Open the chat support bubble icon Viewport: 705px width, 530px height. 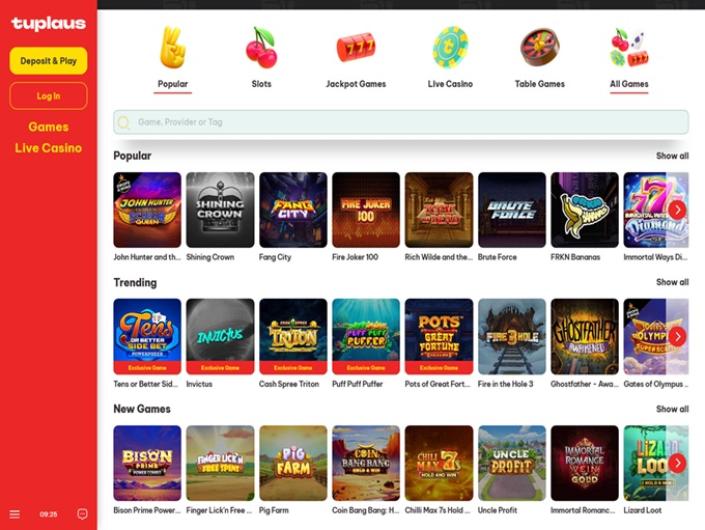click(x=82, y=514)
